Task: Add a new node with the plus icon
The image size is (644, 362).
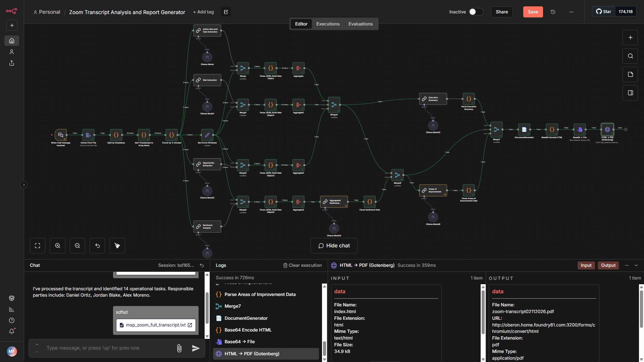Action: 631,38
